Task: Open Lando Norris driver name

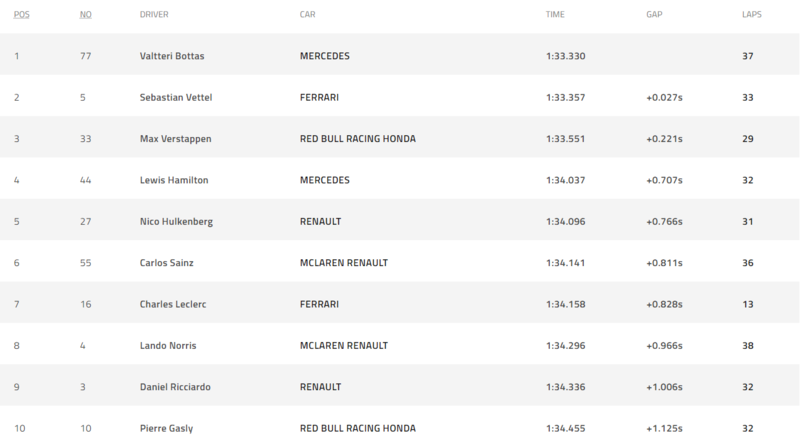Action: pos(168,345)
